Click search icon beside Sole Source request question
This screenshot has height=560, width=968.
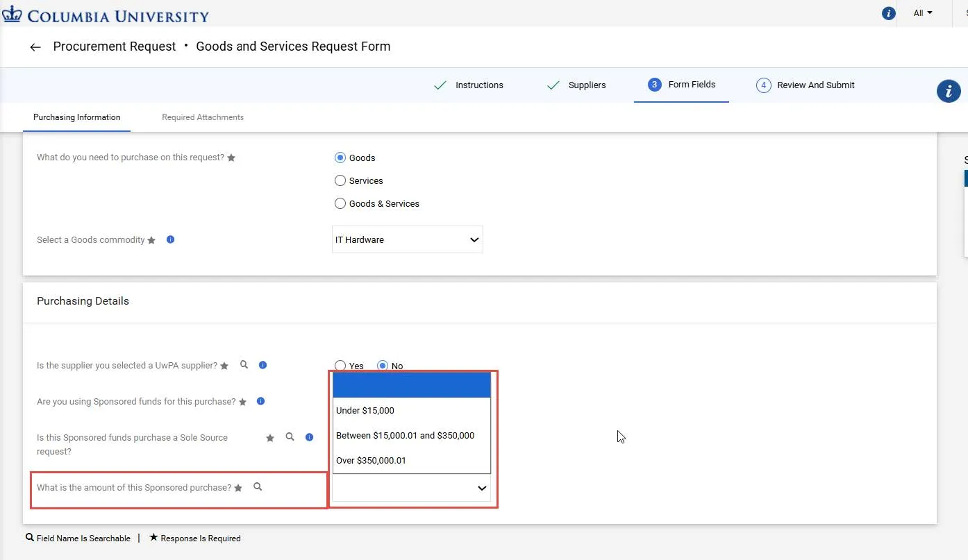[x=290, y=437]
